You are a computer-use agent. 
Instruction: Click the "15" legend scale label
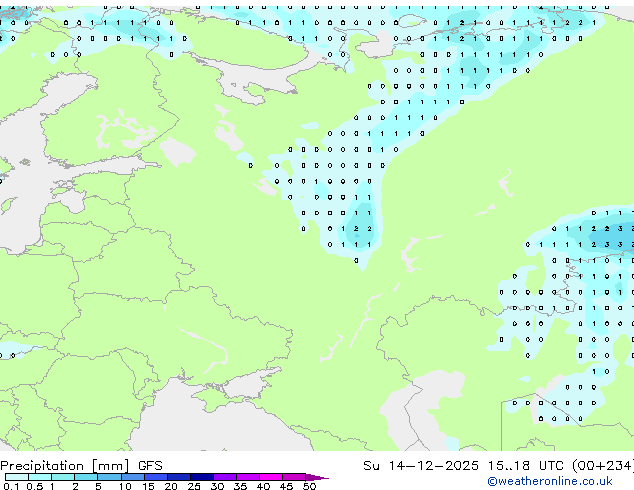click(148, 486)
